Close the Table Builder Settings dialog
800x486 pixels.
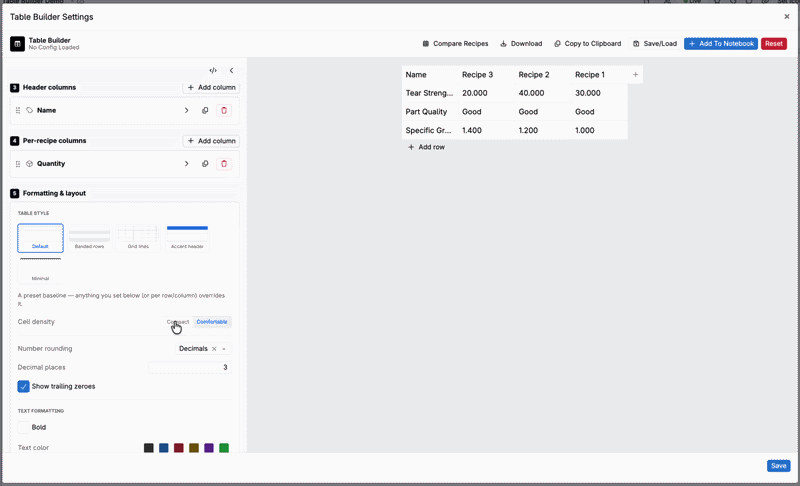[x=787, y=17]
